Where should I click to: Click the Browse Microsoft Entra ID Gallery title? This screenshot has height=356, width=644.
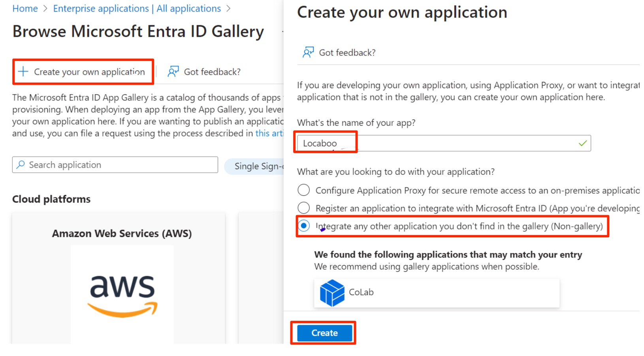(138, 31)
